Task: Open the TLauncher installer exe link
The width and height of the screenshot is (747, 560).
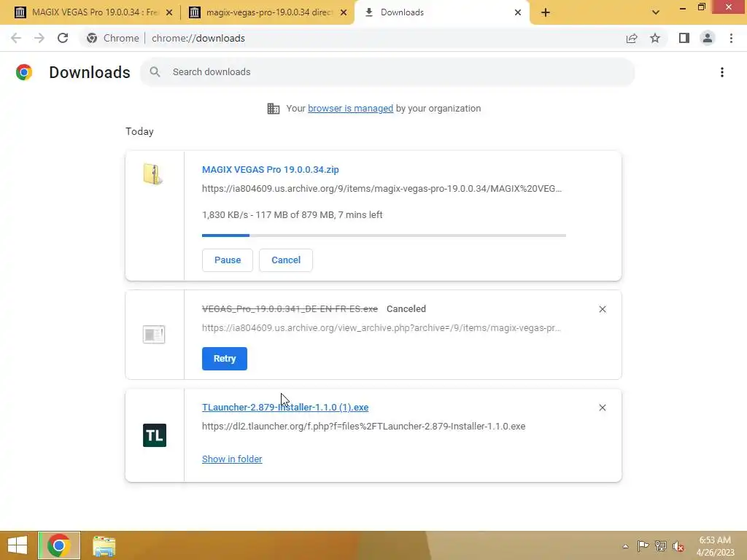Action: coord(285,407)
